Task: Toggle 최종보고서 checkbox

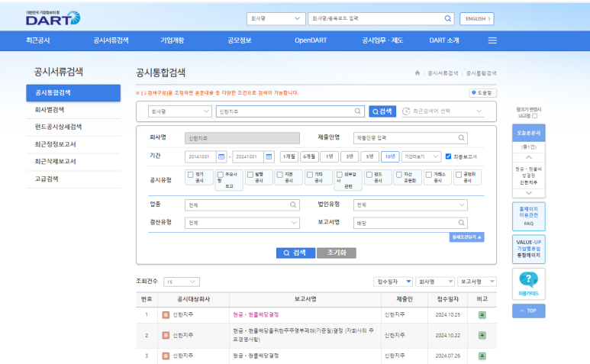Action: [x=448, y=156]
